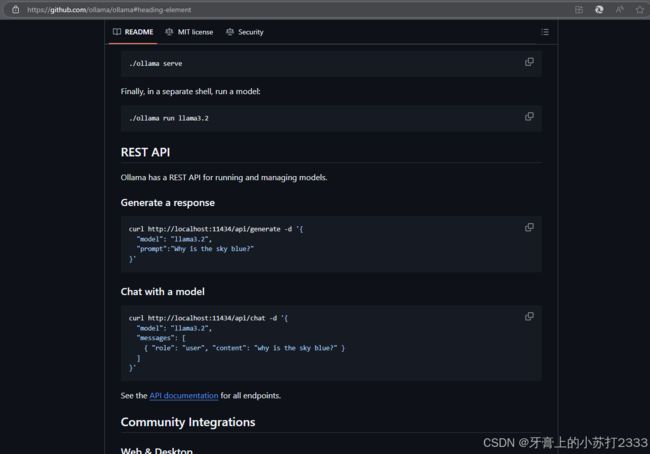This screenshot has height=454, width=650.
Task: Copy the api/generate curl snippet
Action: (529, 228)
